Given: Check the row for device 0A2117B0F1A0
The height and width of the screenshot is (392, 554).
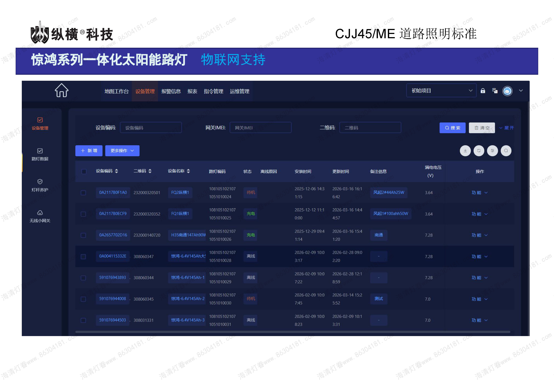Looking at the screenshot, I should [83, 193].
